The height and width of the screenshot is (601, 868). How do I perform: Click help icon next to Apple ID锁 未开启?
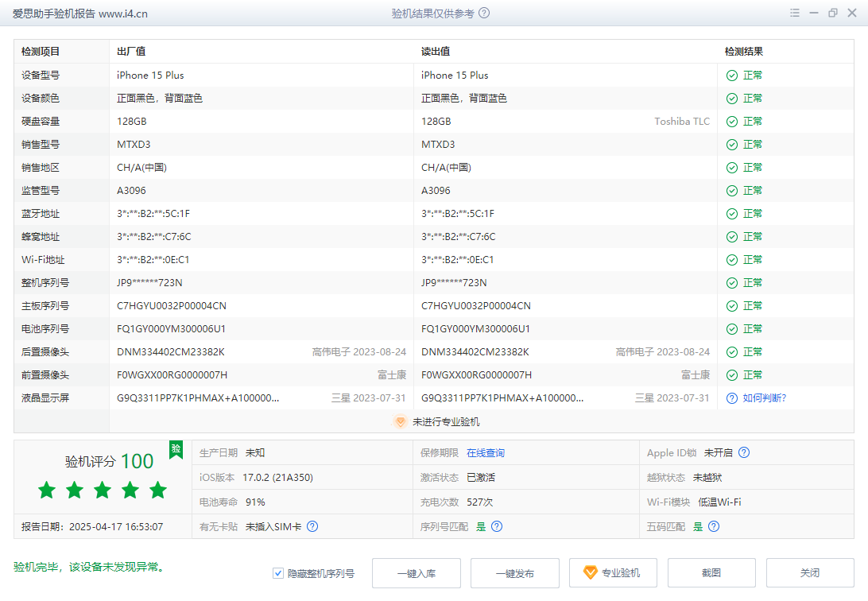coord(744,452)
